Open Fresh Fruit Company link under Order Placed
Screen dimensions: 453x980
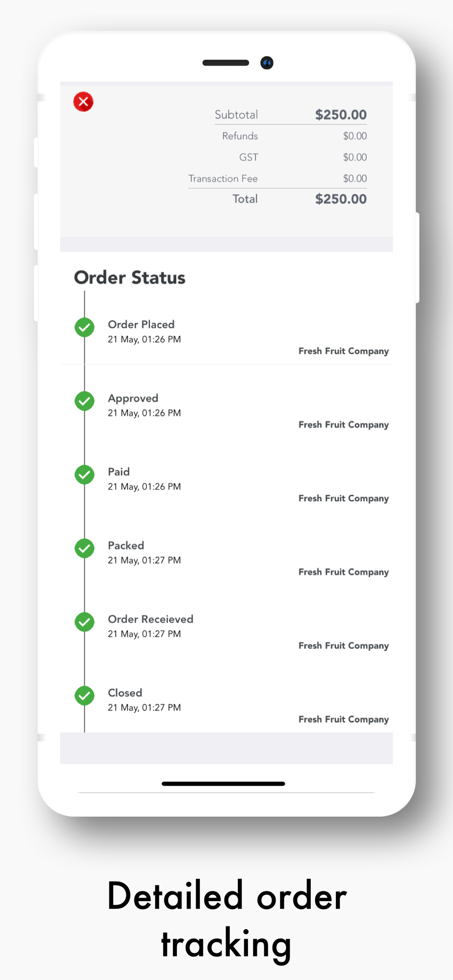tap(343, 351)
